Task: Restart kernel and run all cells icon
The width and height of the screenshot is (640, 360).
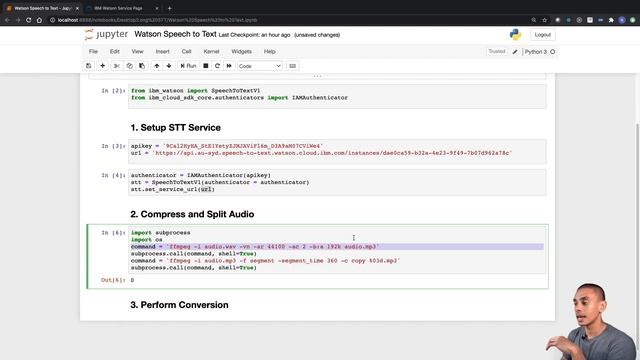Action: point(229,66)
